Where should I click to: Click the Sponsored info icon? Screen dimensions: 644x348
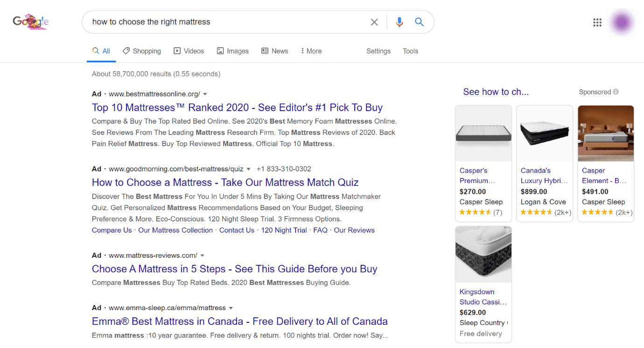[x=616, y=92]
